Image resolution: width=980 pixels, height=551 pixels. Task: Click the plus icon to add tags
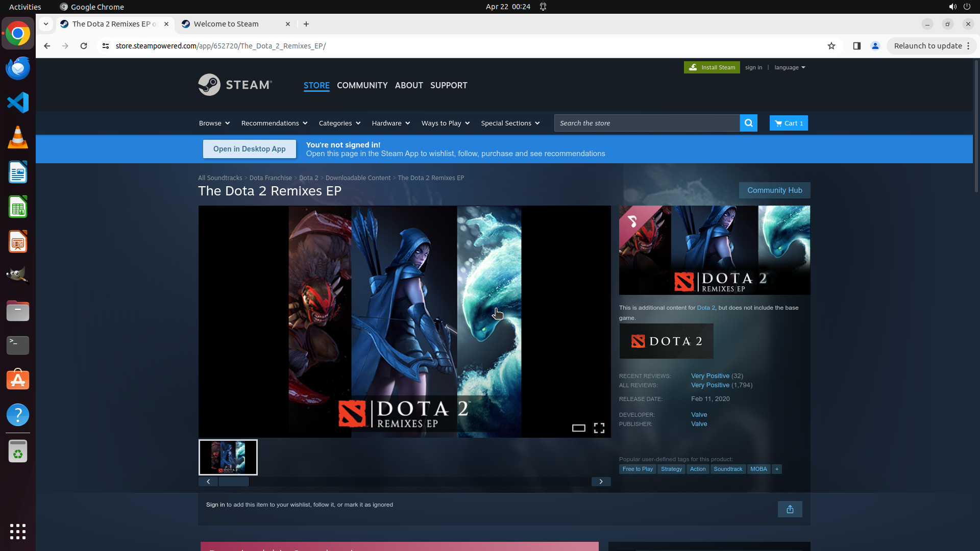pos(777,469)
